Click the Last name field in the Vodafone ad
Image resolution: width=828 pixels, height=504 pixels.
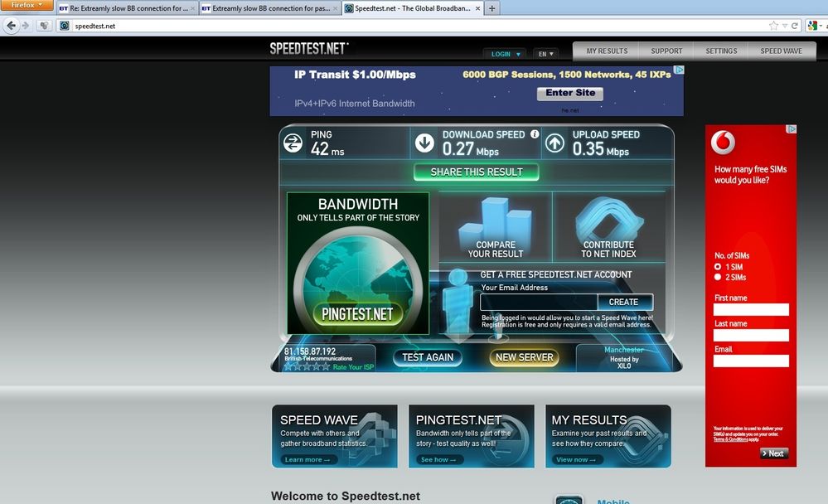[x=751, y=336]
